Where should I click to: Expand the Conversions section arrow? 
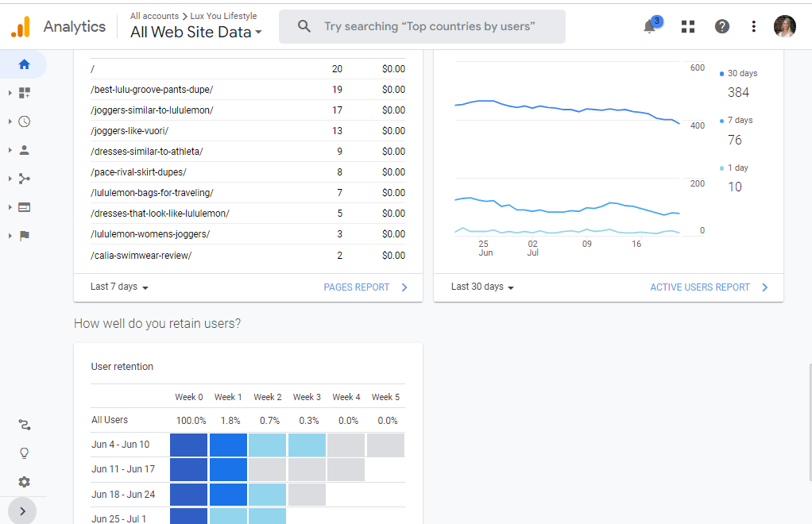(x=10, y=236)
